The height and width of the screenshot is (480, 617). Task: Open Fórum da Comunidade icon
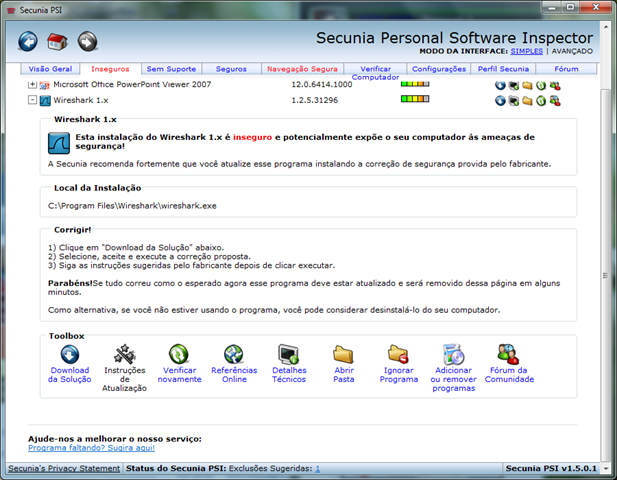coord(509,364)
